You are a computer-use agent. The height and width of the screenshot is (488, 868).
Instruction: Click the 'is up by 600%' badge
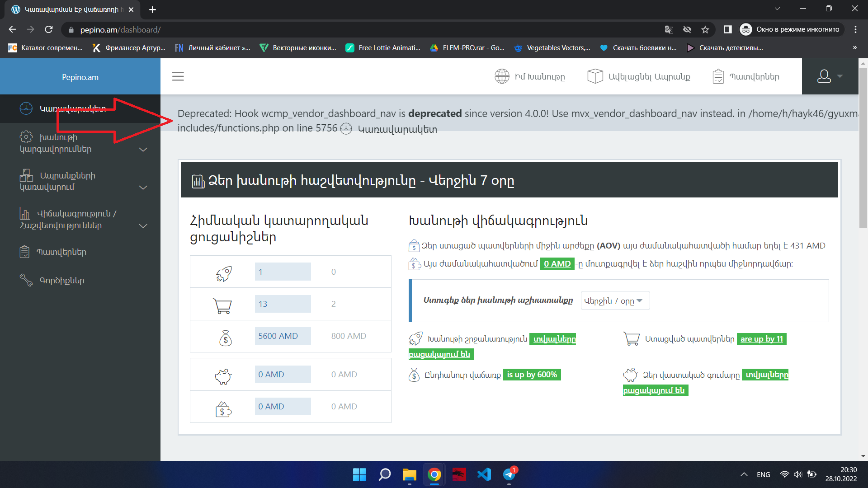pyautogui.click(x=532, y=375)
